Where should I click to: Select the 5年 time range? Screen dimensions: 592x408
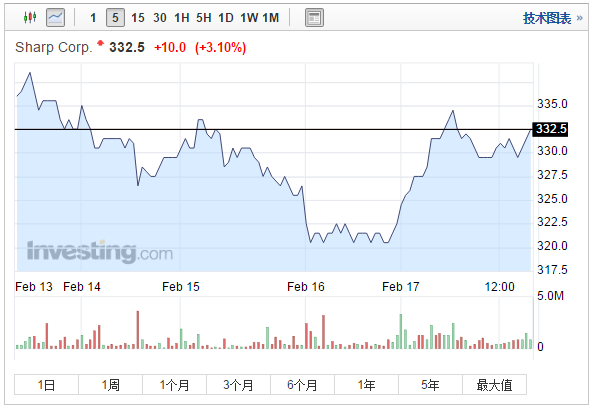pyautogui.click(x=430, y=385)
